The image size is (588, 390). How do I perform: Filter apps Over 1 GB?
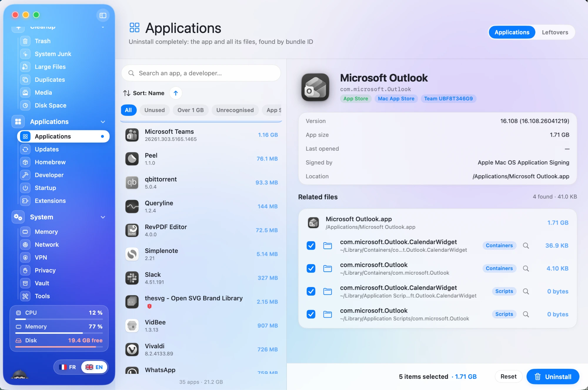click(x=191, y=110)
